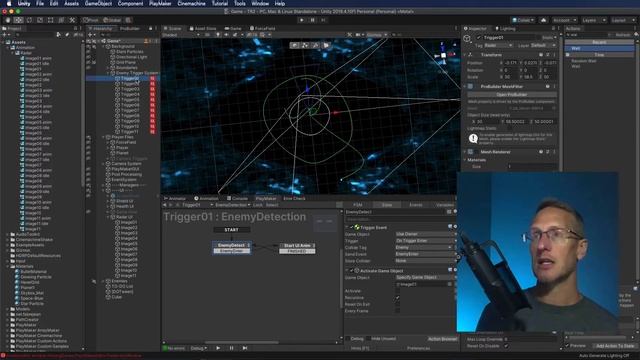Image resolution: width=640 pixels, height=360 pixels.
Task: Select the Move tool in toolbar
Action: coord(18,20)
